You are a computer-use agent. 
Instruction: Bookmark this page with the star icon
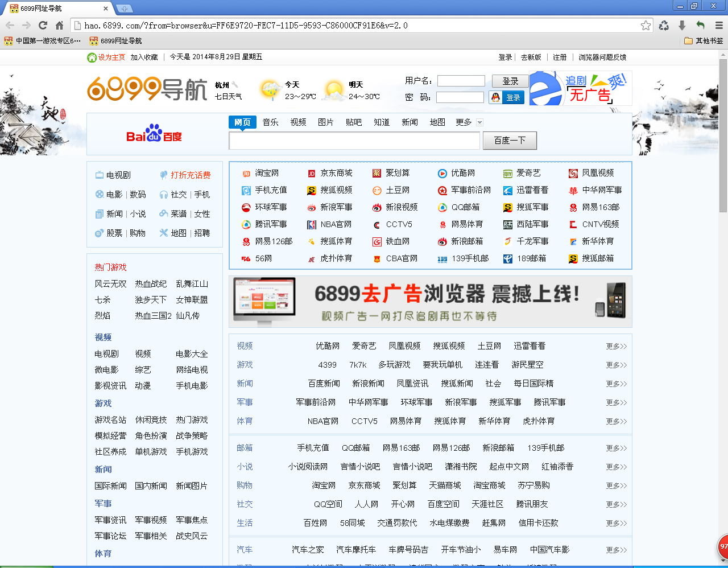coord(646,25)
